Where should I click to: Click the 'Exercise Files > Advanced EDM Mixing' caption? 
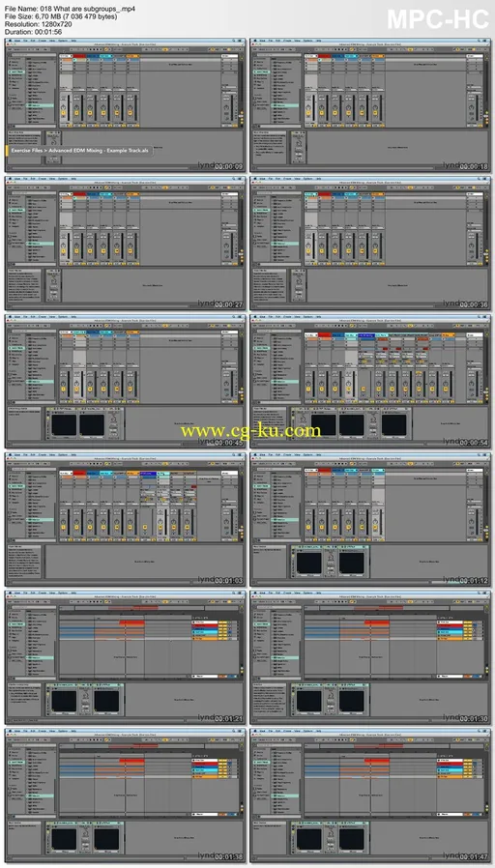79,151
